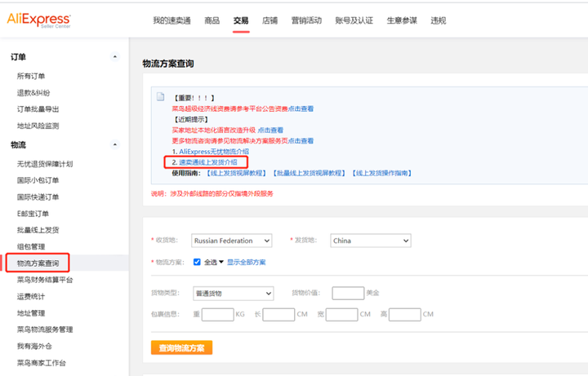
Task: Open 组包管理 in sidebar
Action: tap(31, 246)
